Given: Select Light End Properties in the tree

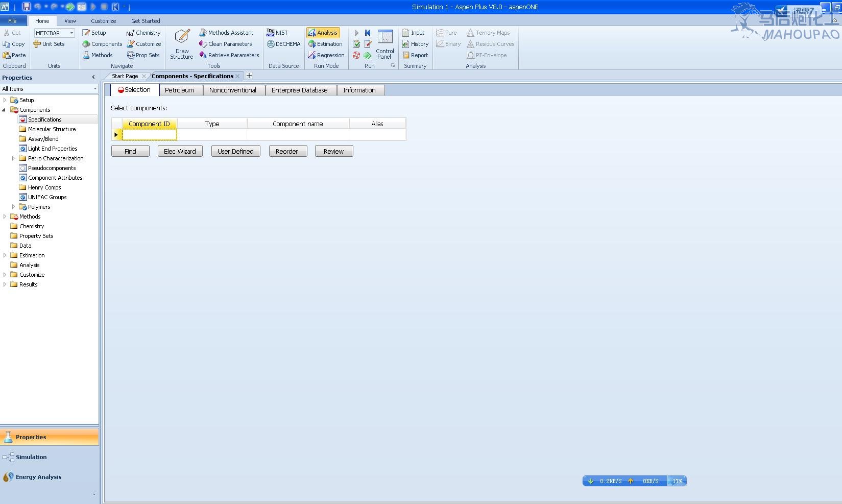Looking at the screenshot, I should pos(53,149).
